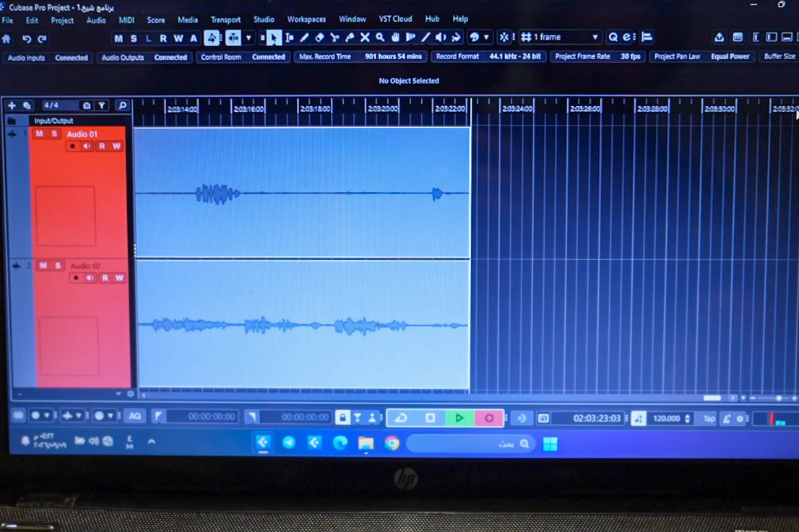Select the Time Warp tool
This screenshot has height=532, width=799.
point(410,38)
